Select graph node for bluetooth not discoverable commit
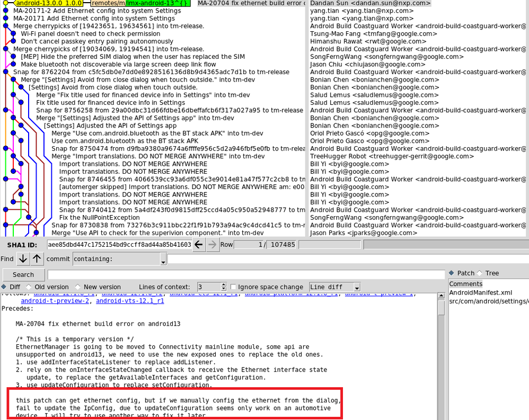Image resolution: width=529 pixels, height=420 pixels. [x=13, y=65]
